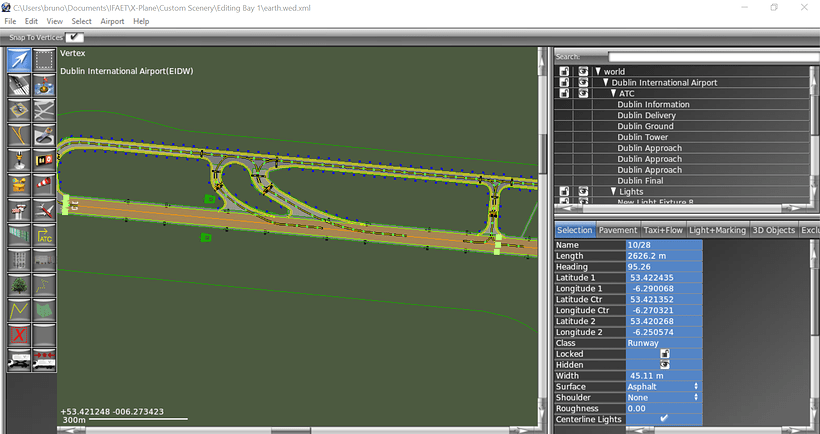Select the Truck Parking tool
820x434 pixels.
click(19, 360)
